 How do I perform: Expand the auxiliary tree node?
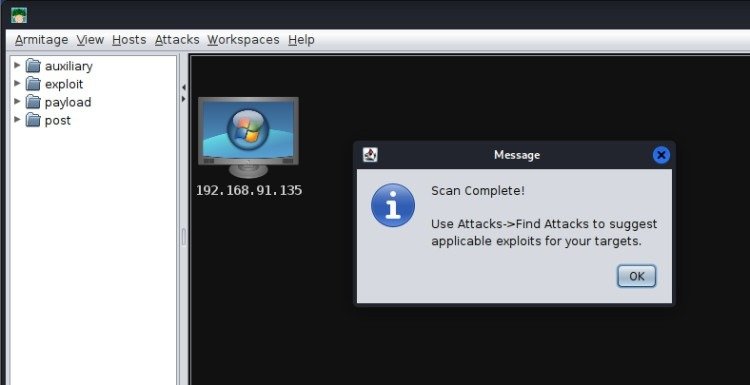point(17,65)
